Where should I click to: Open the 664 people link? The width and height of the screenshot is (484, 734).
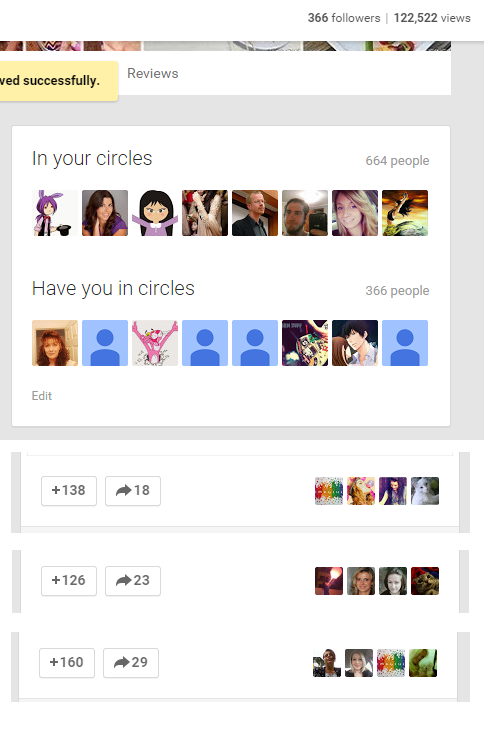(x=397, y=161)
